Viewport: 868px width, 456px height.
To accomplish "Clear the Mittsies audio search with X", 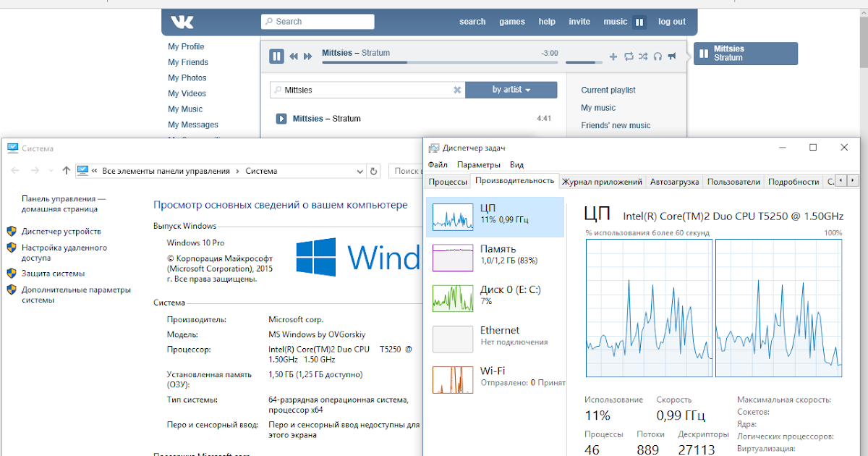I will pyautogui.click(x=457, y=90).
